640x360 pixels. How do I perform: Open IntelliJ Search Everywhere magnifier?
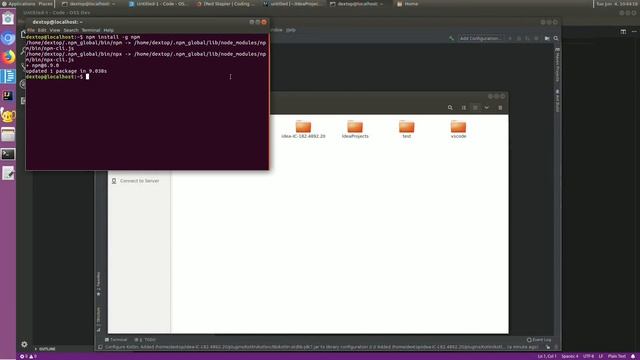pos(556,38)
